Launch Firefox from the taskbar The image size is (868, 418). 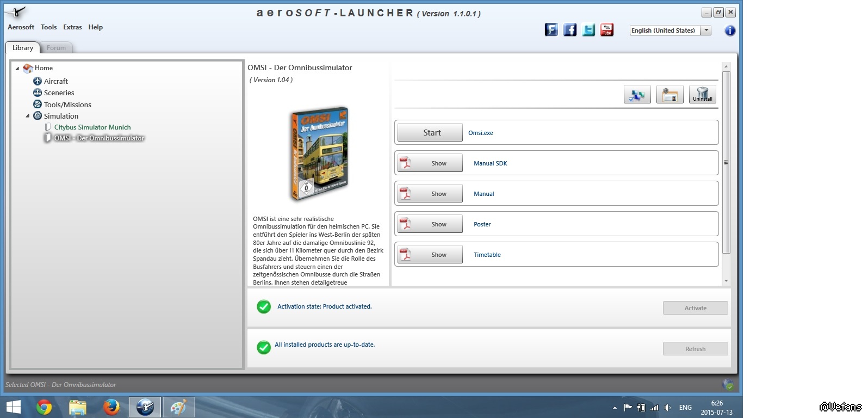pos(111,407)
